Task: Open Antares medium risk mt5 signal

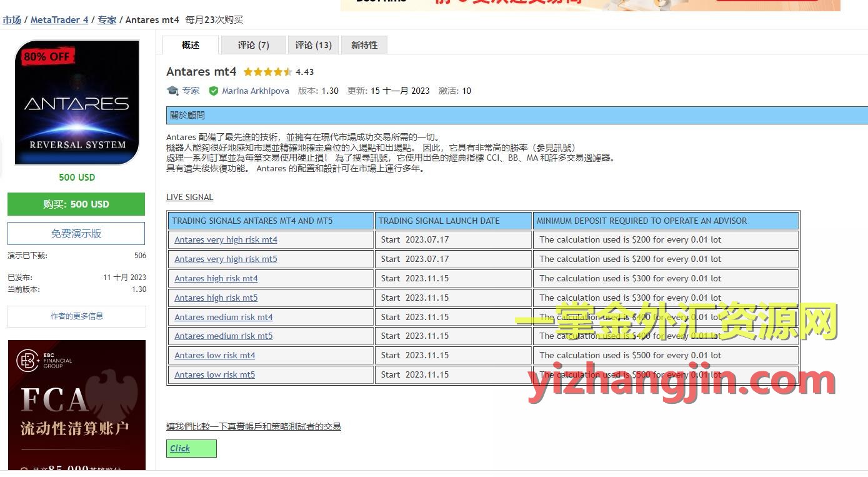Action: pyautogui.click(x=224, y=336)
